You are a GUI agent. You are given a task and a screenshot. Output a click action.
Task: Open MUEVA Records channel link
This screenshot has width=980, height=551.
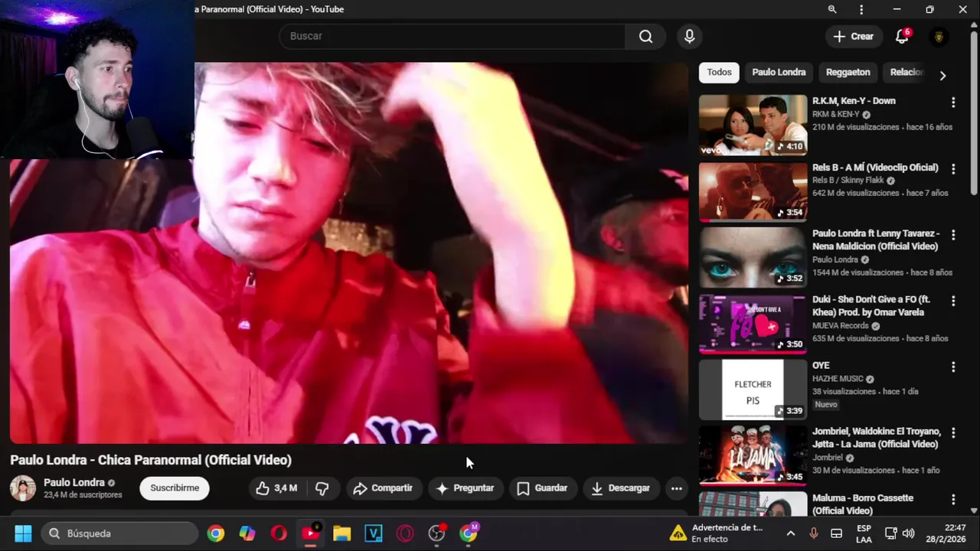coord(840,326)
